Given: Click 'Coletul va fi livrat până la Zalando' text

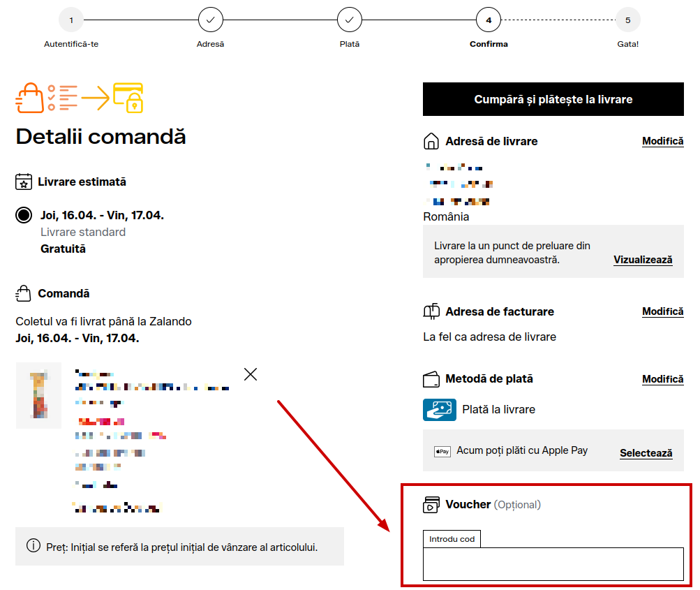Looking at the screenshot, I should pos(103,322).
